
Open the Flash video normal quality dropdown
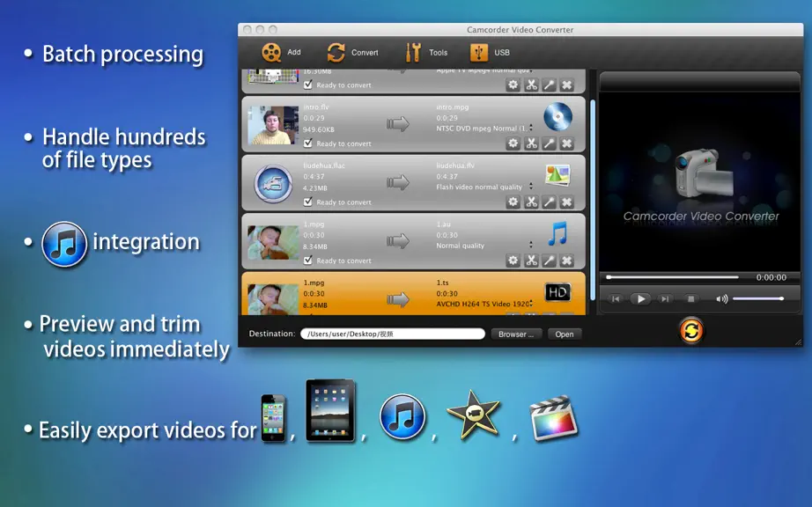[x=484, y=187]
